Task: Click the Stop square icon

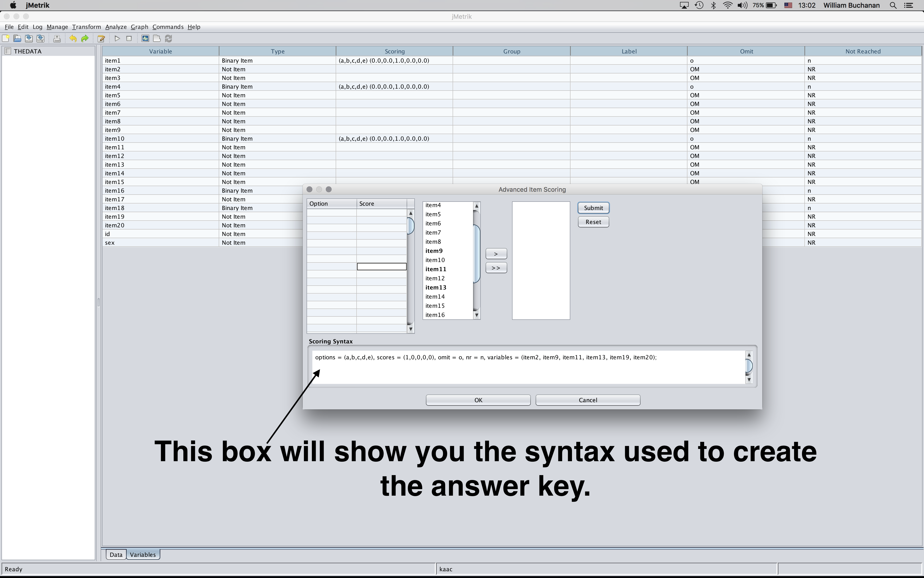Action: pos(129,38)
